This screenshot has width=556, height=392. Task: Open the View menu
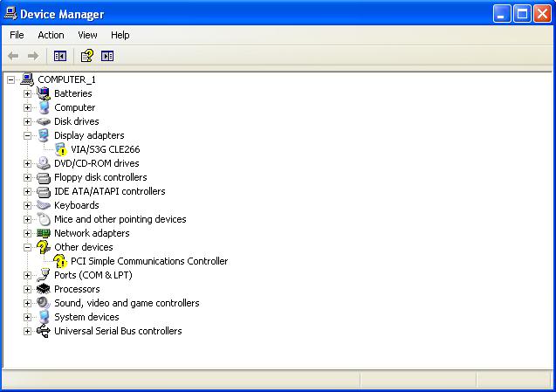click(87, 35)
